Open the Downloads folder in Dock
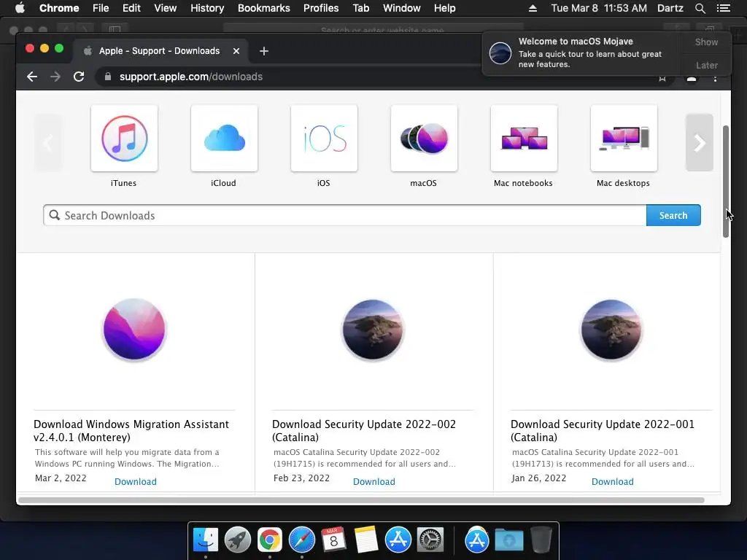747x560 pixels. [x=508, y=540]
